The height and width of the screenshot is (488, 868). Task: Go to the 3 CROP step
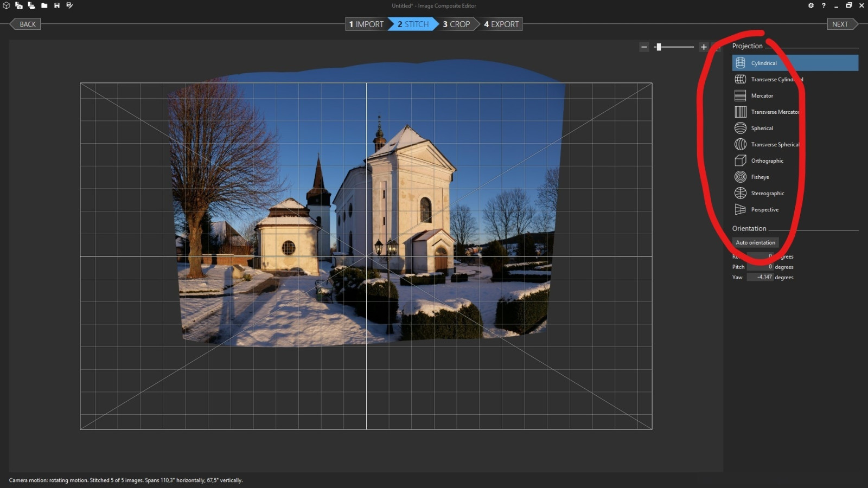click(457, 24)
